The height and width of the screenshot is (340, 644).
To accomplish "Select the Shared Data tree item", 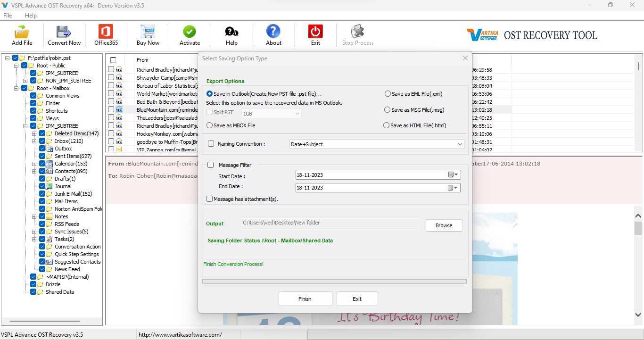I will (x=60, y=292).
